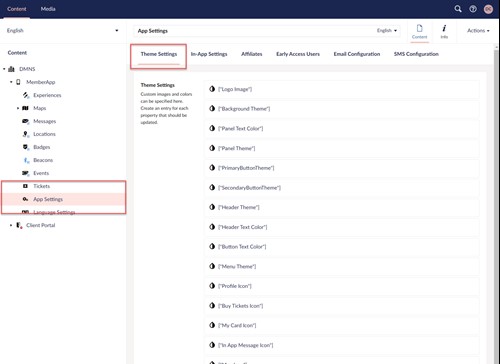Screen dimensions: 500x364
Task: Open the Buy Tickets Icon entry
Action: point(342,306)
